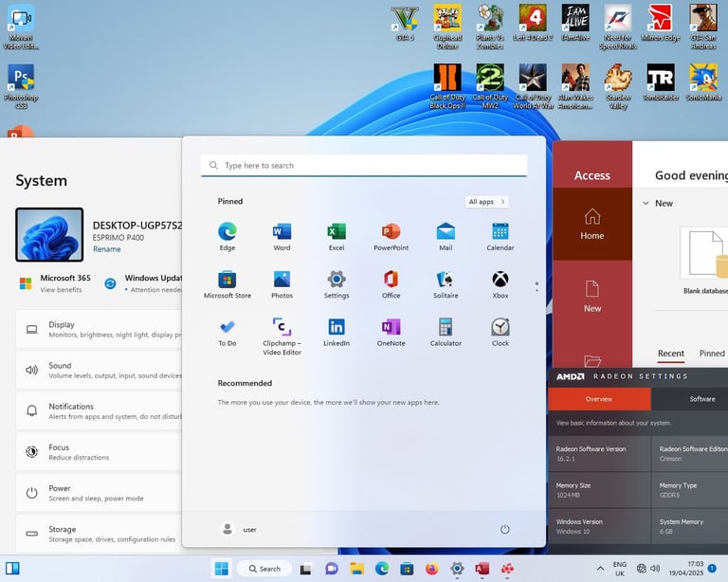Image resolution: width=728 pixels, height=582 pixels.
Task: Open Microsoft Store pinned app
Action: click(227, 284)
